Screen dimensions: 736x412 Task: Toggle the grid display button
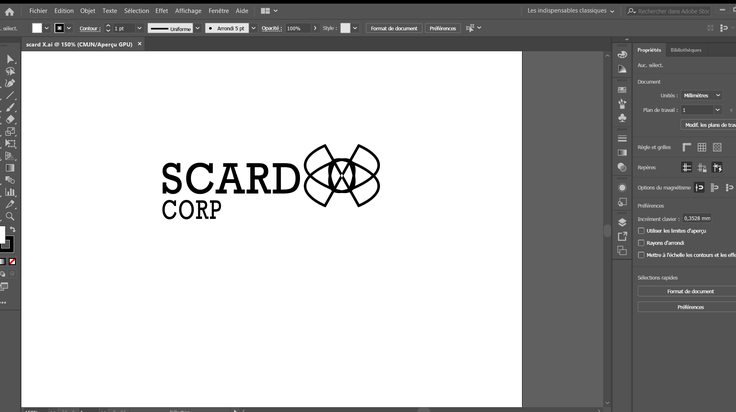[702, 147]
